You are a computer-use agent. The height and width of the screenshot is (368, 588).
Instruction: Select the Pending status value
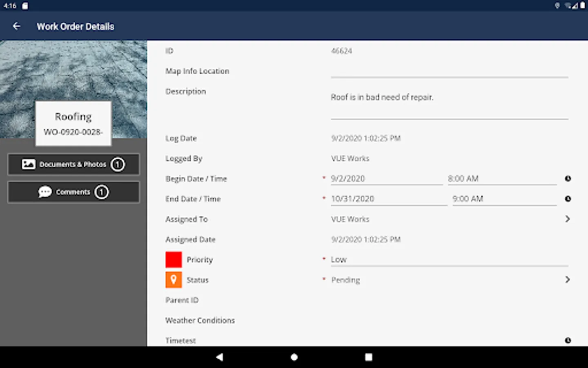[x=345, y=280]
